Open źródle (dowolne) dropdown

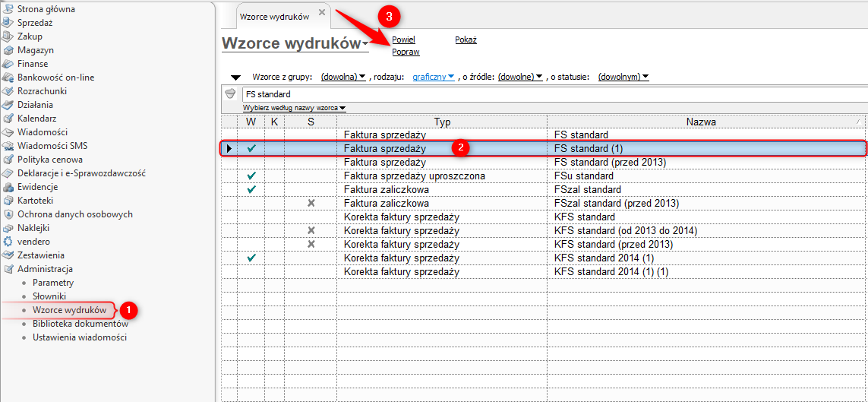(x=519, y=77)
